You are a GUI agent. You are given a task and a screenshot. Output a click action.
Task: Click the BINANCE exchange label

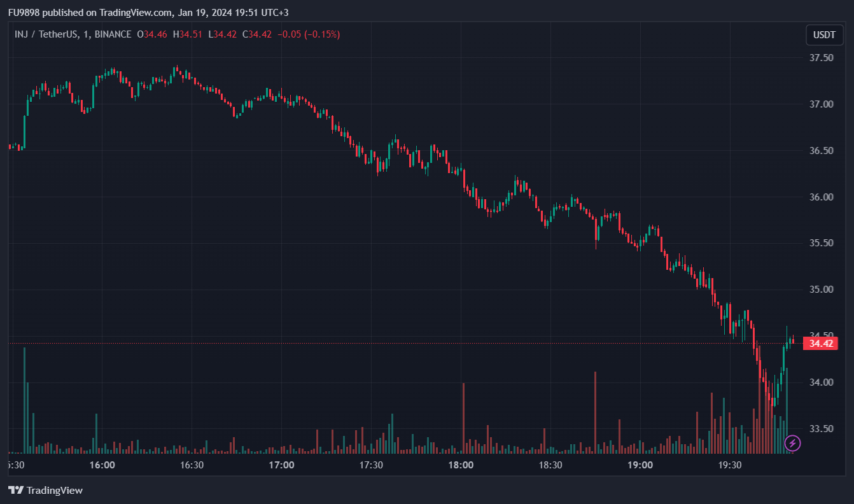[x=112, y=34]
